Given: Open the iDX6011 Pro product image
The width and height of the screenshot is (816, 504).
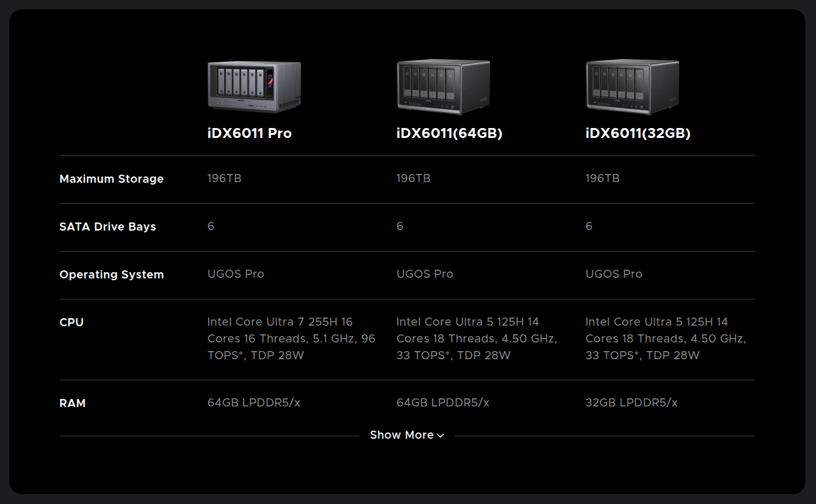Looking at the screenshot, I should coord(254,87).
